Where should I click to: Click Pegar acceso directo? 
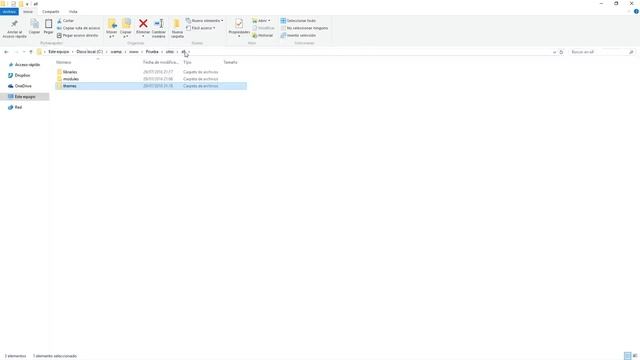(78, 36)
